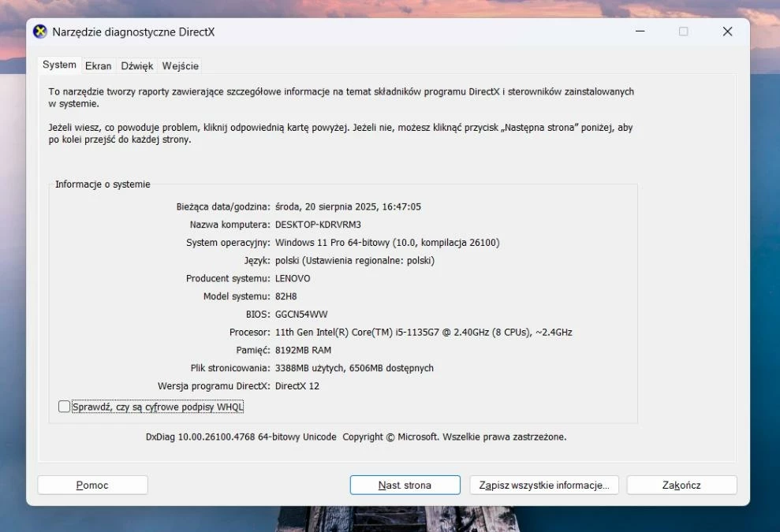This screenshot has height=532, width=780.
Task: Click the Windows 11 Pro operating system value
Action: pyautogui.click(x=387, y=243)
